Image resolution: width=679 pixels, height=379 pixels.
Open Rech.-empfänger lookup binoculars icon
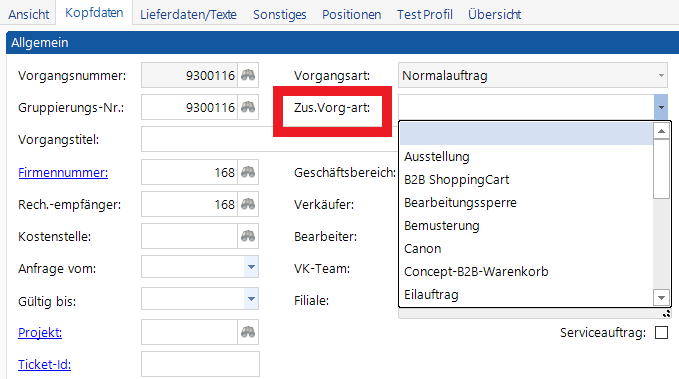[x=248, y=204]
